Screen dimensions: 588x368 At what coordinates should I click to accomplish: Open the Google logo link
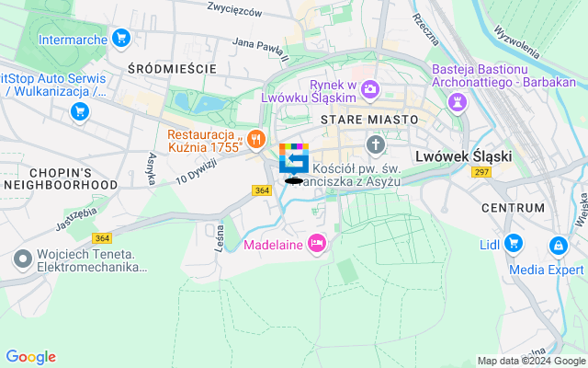point(30,357)
